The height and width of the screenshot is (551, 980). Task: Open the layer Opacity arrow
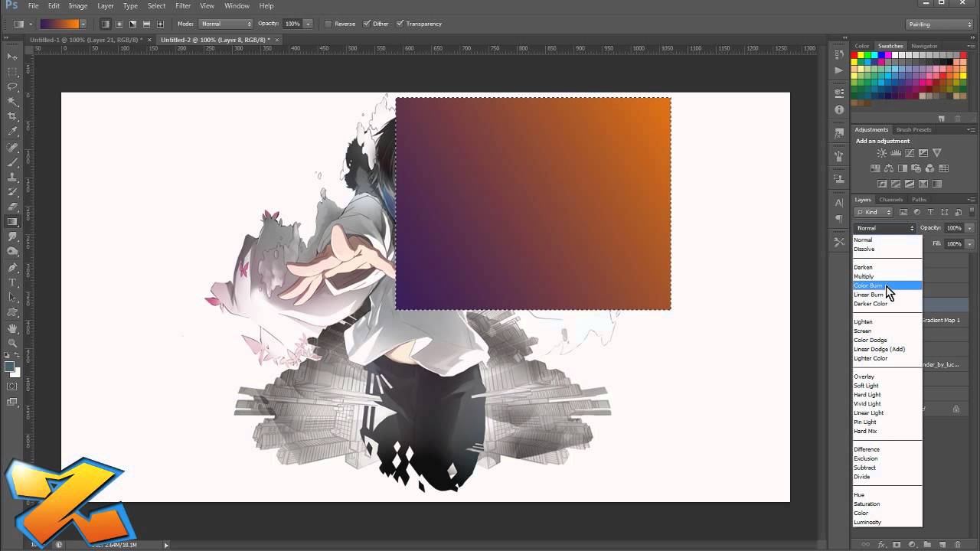969,228
